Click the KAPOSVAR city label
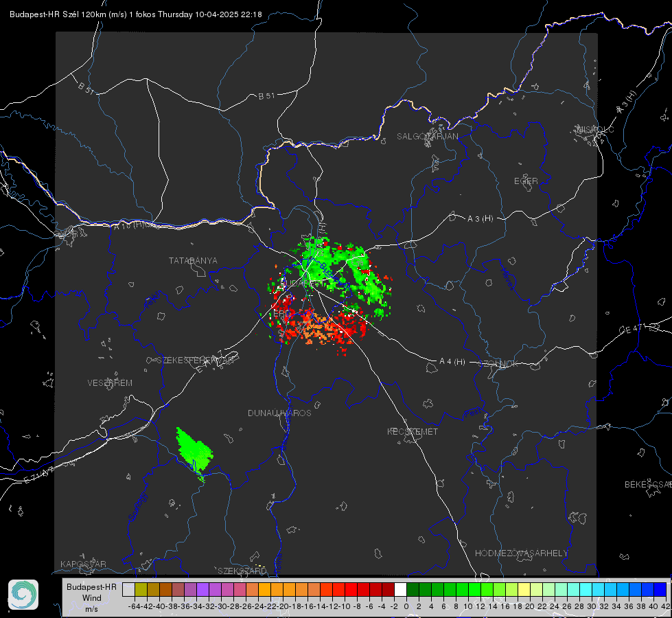The image size is (672, 618). (83, 564)
